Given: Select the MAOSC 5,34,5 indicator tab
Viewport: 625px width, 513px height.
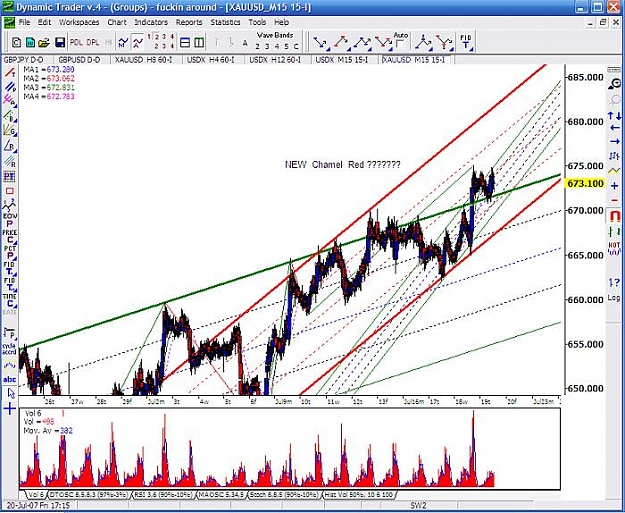Looking at the screenshot, I should (222, 495).
